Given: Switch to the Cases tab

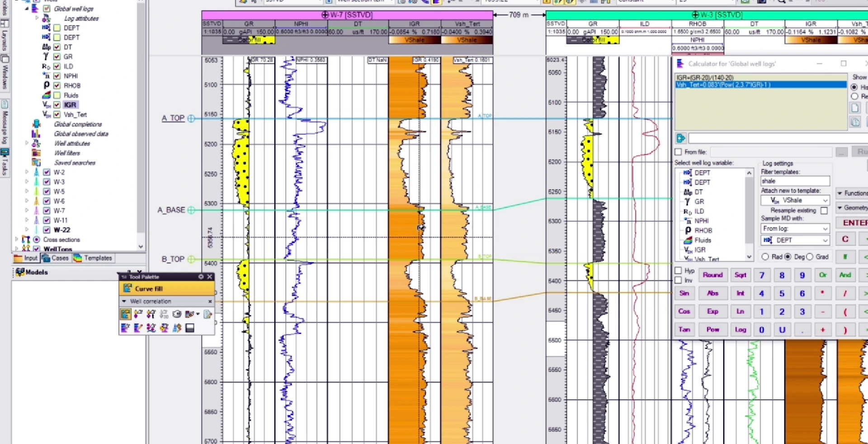Looking at the screenshot, I should coord(56,258).
